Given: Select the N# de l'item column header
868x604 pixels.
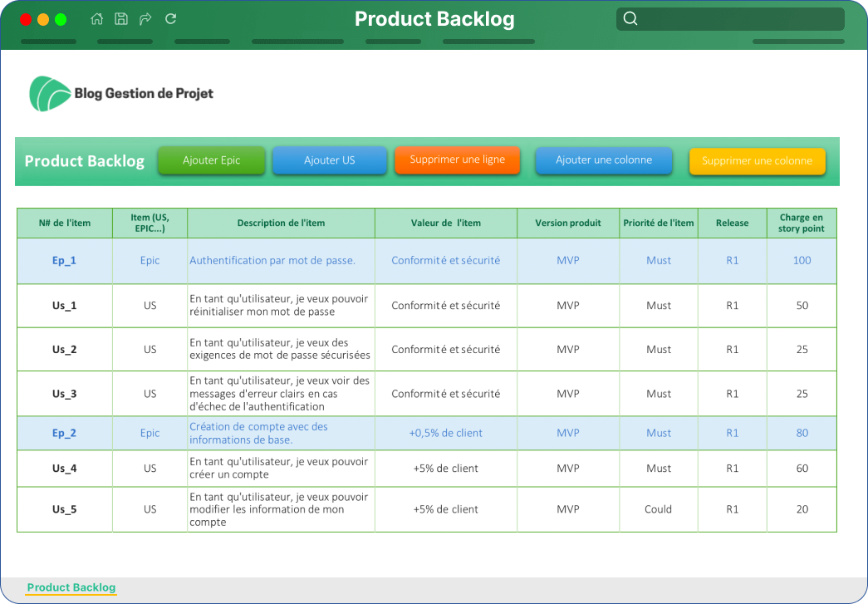Looking at the screenshot, I should pos(65,223).
